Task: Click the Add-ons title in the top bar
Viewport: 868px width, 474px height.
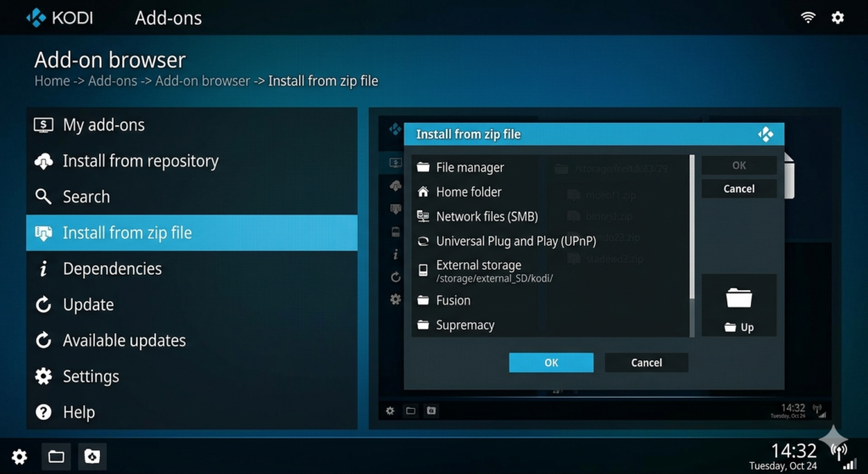Action: [x=169, y=19]
